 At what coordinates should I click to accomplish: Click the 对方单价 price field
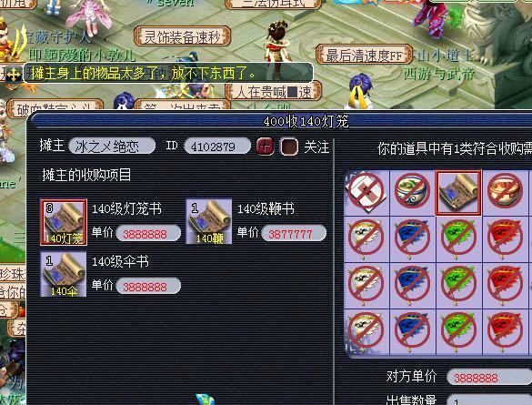489,377
